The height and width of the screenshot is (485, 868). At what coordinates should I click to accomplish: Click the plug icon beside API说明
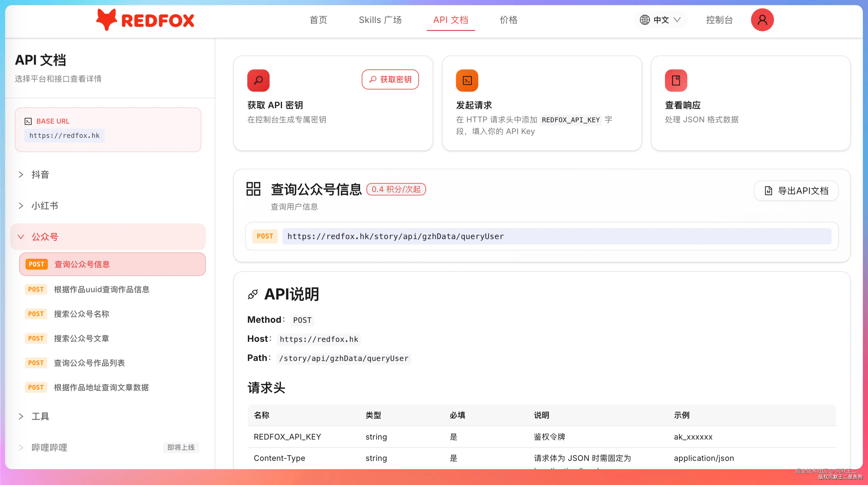tap(253, 294)
